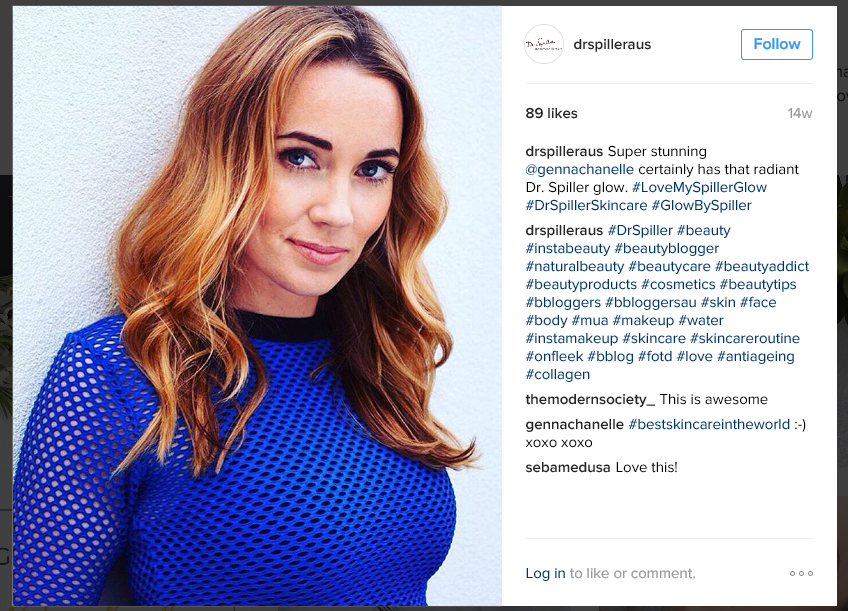
Task: Open the three-dot more options menu
Action: click(x=801, y=573)
